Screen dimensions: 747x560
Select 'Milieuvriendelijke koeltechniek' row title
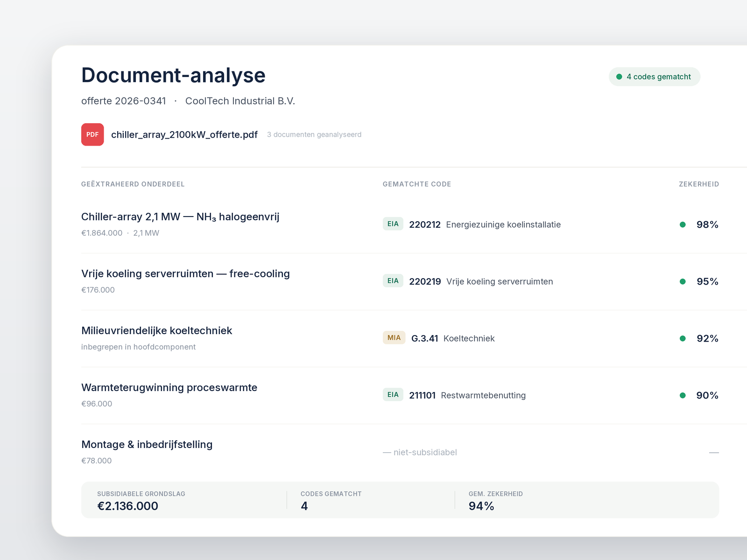[x=156, y=330]
